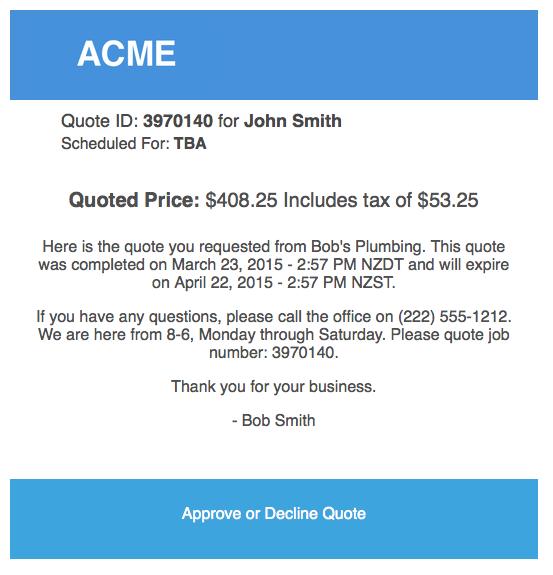This screenshot has height=575, width=553.
Task: Click the Includes tax of text
Action: click(348, 200)
